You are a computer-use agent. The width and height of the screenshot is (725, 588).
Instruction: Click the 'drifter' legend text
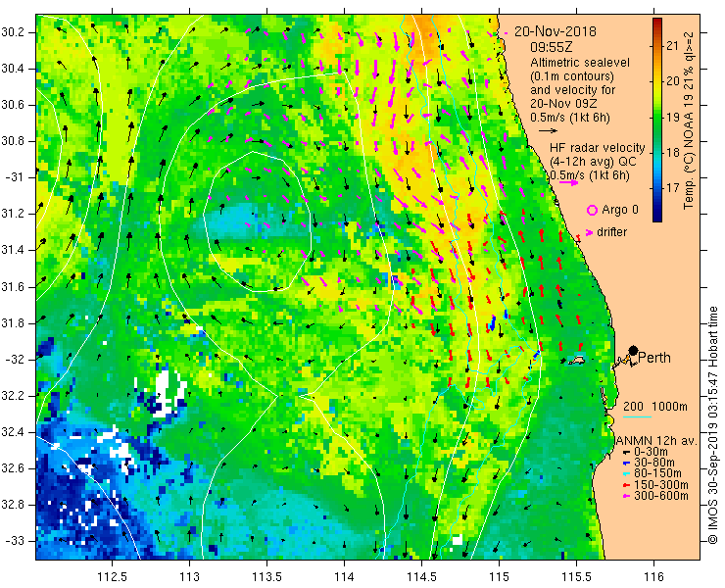(611, 232)
